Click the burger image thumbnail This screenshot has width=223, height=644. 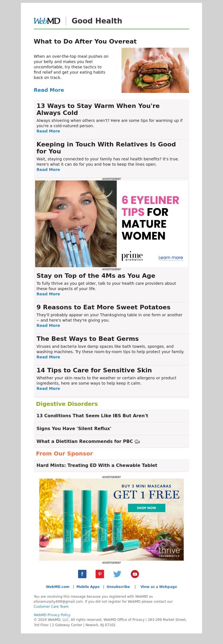point(155,70)
